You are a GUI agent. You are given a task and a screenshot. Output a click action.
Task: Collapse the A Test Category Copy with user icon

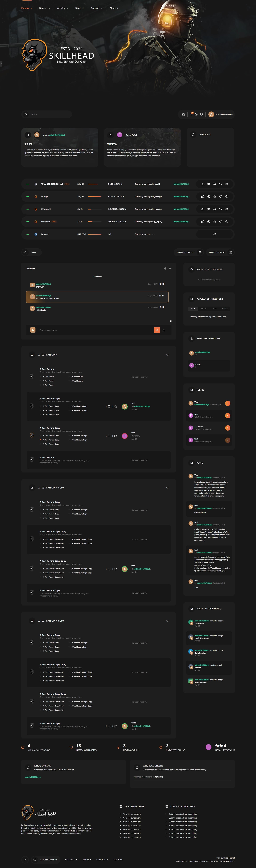coord(167,488)
